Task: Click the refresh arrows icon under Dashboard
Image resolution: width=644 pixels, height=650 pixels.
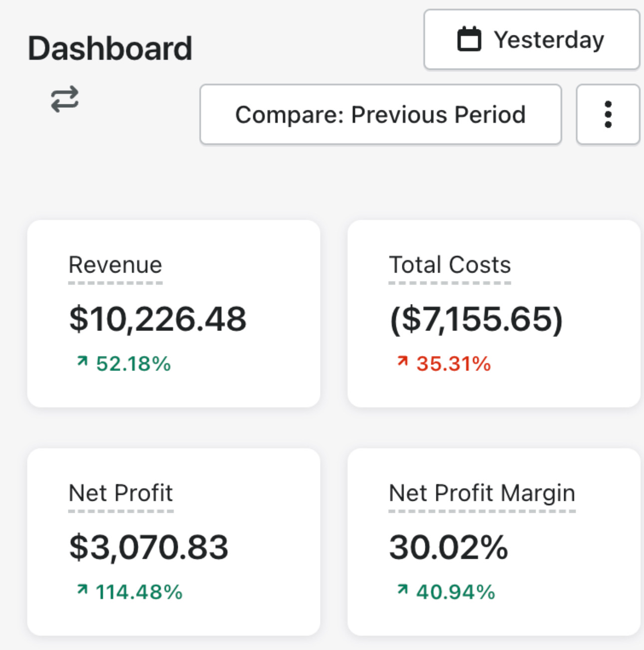Action: [65, 99]
